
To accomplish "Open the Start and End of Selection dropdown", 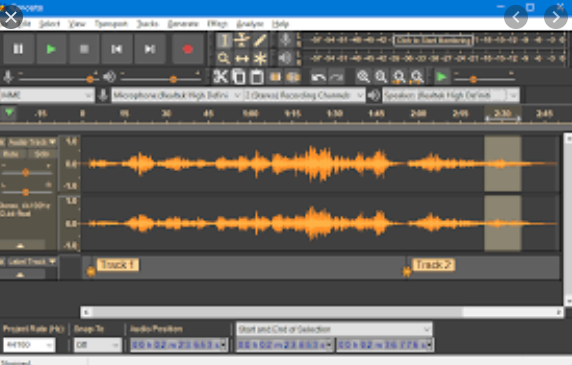I will pos(334,329).
